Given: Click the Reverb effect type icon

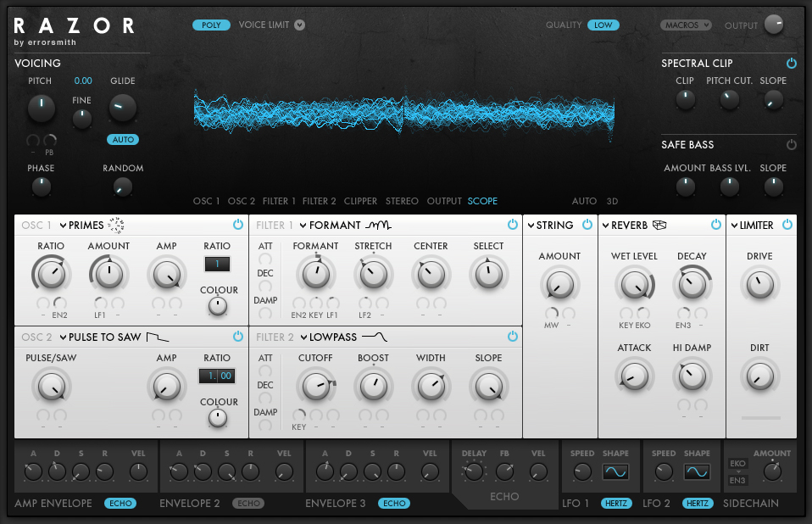Looking at the screenshot, I should point(659,226).
